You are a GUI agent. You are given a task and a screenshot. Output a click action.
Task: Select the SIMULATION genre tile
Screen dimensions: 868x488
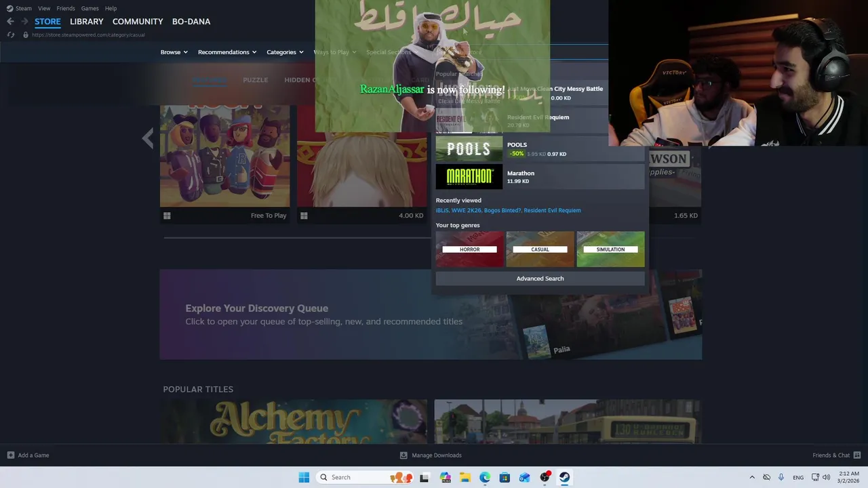coord(610,249)
